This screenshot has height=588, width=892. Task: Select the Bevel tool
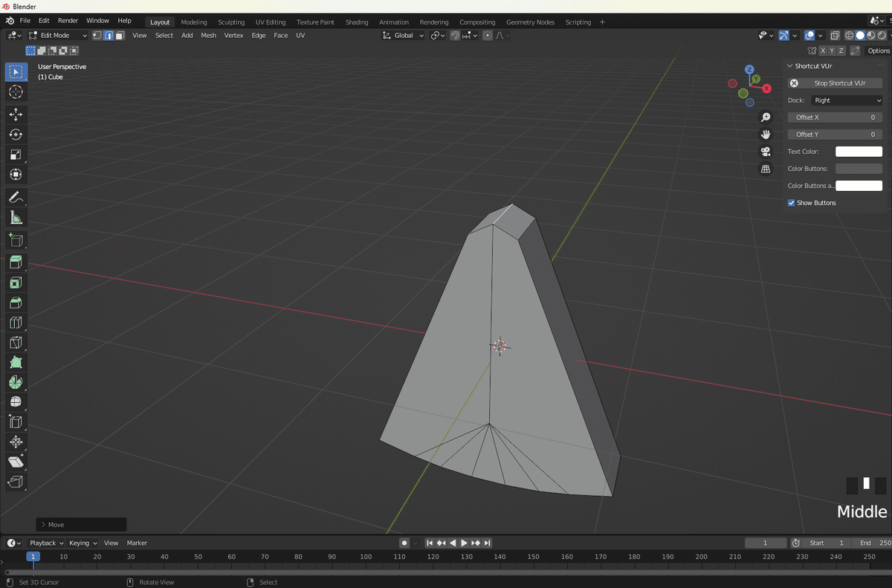16,303
